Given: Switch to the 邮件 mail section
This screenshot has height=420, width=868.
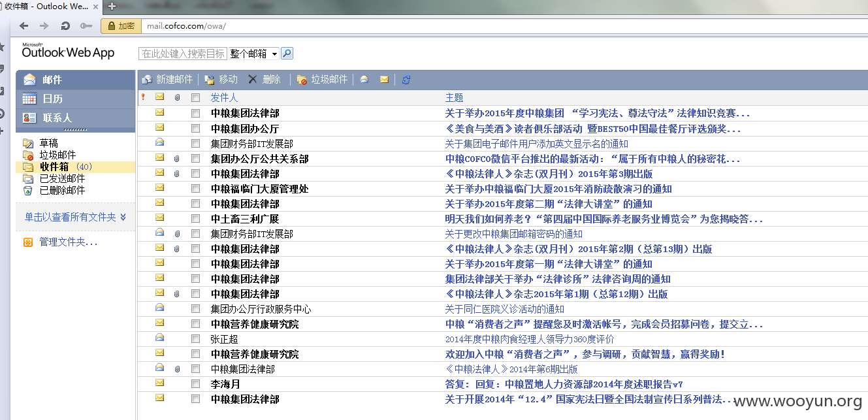Looking at the screenshot, I should coord(76,80).
